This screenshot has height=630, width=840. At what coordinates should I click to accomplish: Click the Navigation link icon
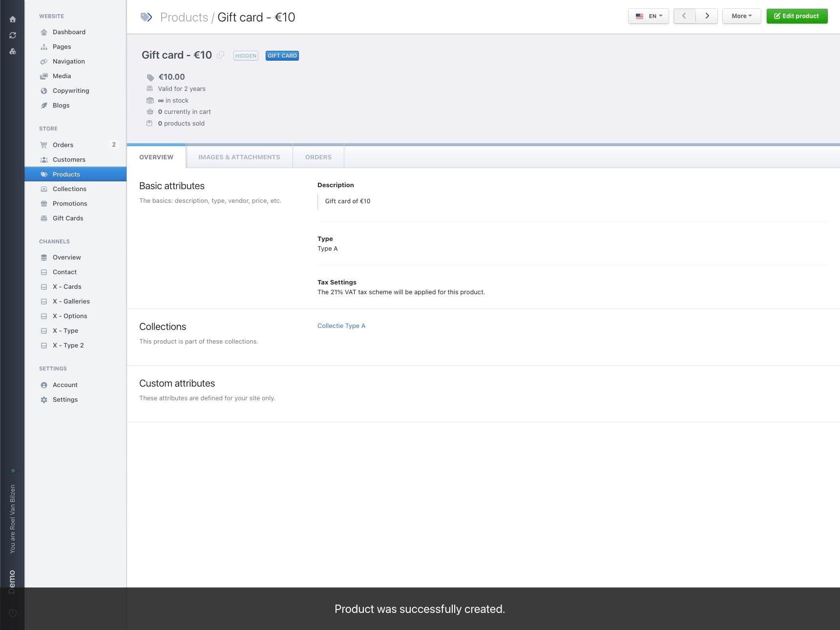pyautogui.click(x=44, y=62)
